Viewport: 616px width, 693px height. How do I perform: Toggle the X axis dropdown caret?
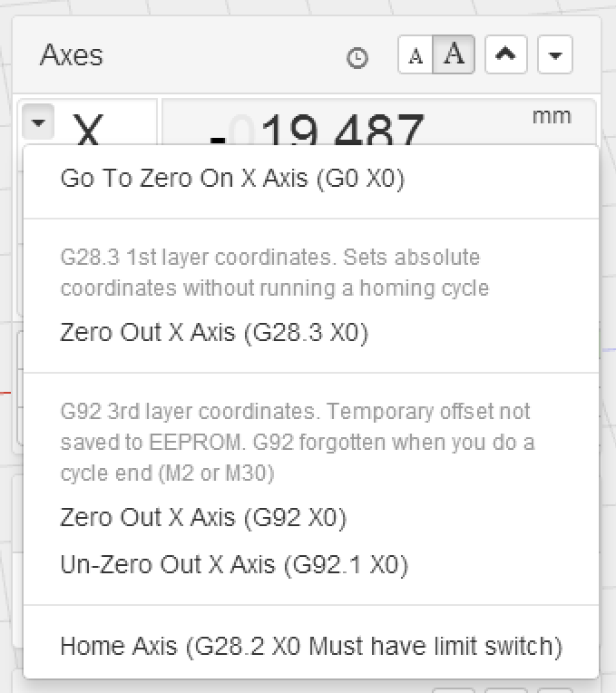point(36,121)
